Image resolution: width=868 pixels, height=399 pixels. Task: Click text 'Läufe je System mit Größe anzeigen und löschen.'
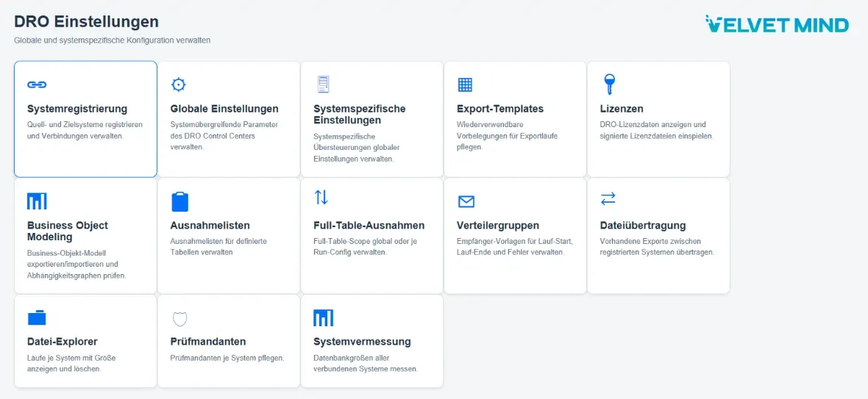(x=71, y=363)
